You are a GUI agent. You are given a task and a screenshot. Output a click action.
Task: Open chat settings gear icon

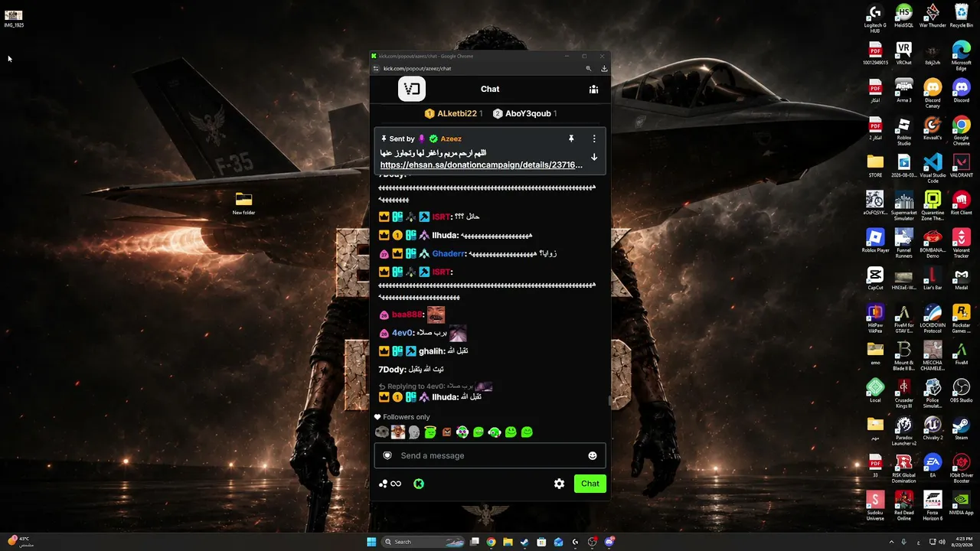tap(559, 484)
